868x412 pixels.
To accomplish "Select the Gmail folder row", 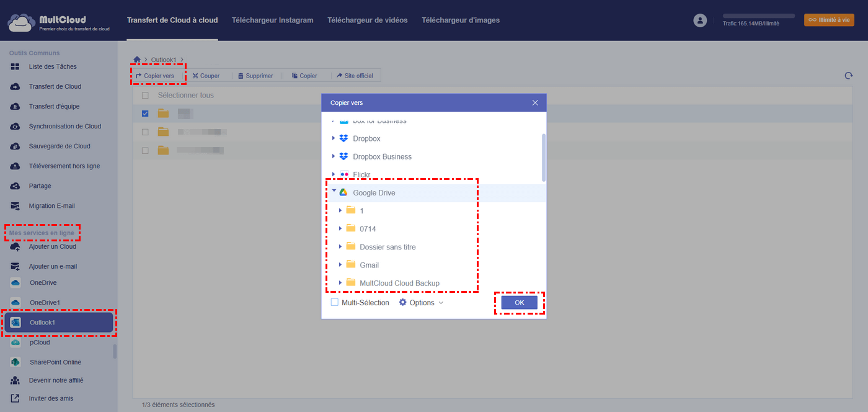I will [433, 265].
